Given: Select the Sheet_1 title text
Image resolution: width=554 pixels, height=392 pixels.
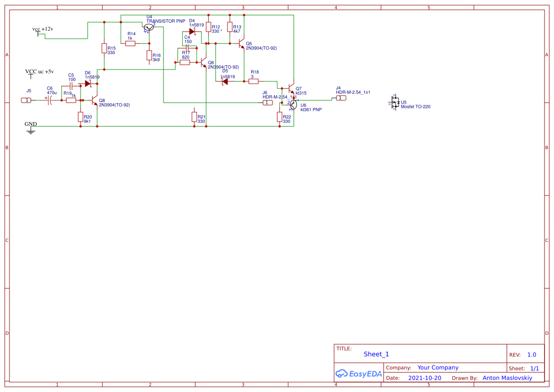Looking at the screenshot, I should click(x=376, y=354).
